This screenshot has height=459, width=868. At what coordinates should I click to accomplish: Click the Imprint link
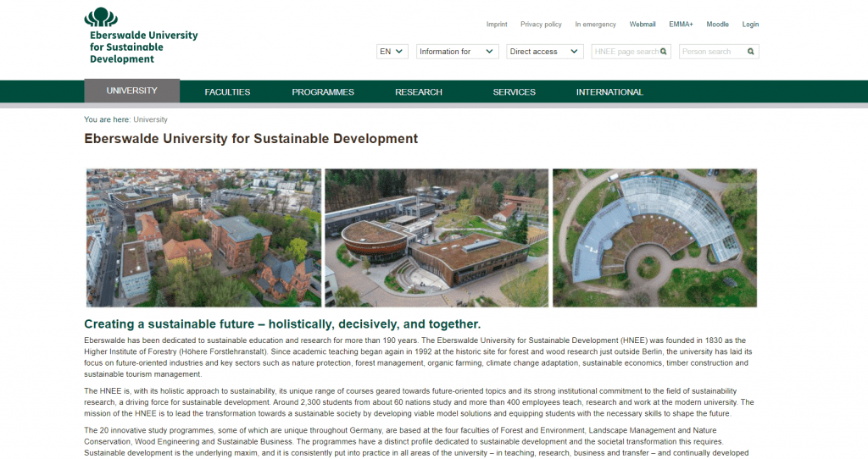click(497, 25)
